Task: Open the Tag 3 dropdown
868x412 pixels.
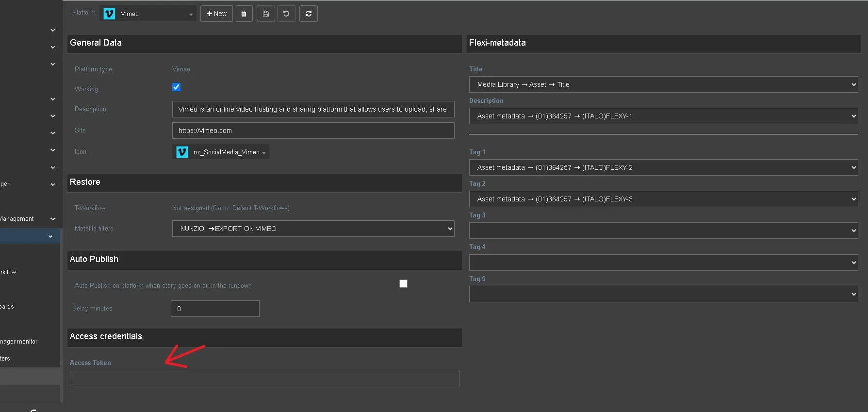Action: tap(663, 231)
